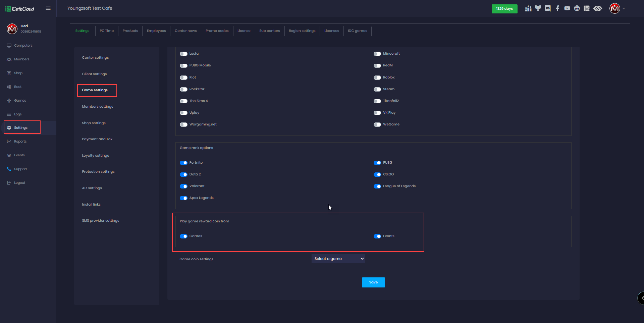Open Members settings in the settings list
Viewport: 644px width, 323px height.
[x=98, y=107]
